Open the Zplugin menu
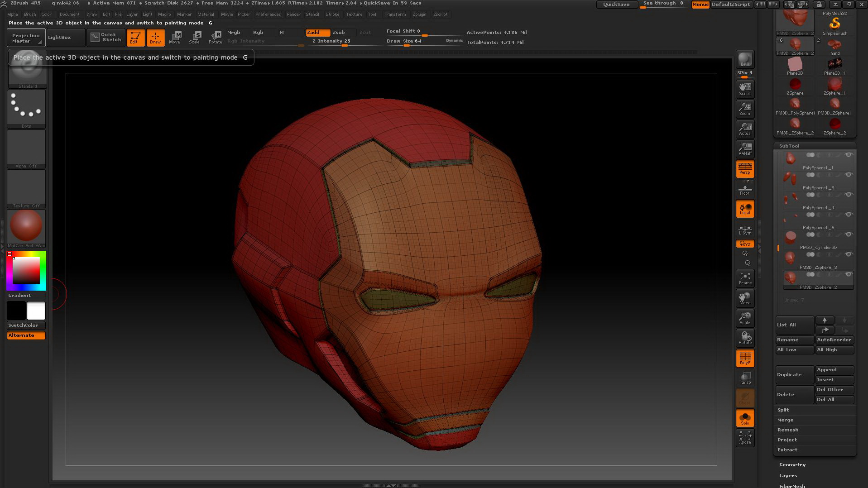This screenshot has width=868, height=488. pyautogui.click(x=419, y=14)
